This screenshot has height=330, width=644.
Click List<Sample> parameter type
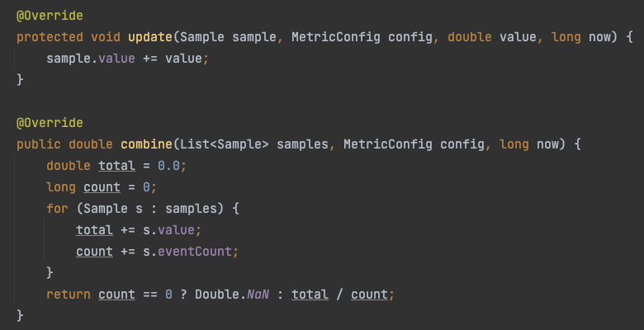coord(225,144)
